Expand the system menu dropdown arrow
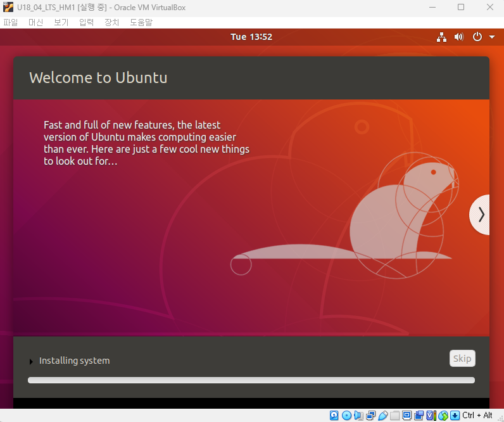Viewport: 504px width, 422px height. click(492, 37)
